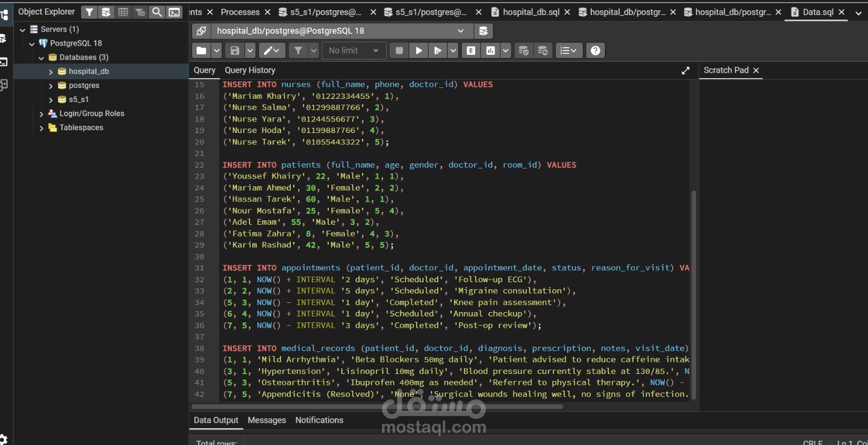Viewport: 868px width, 445px height.
Task: Click the 'Youssef Khairy' row text on line 23
Action: point(313,176)
